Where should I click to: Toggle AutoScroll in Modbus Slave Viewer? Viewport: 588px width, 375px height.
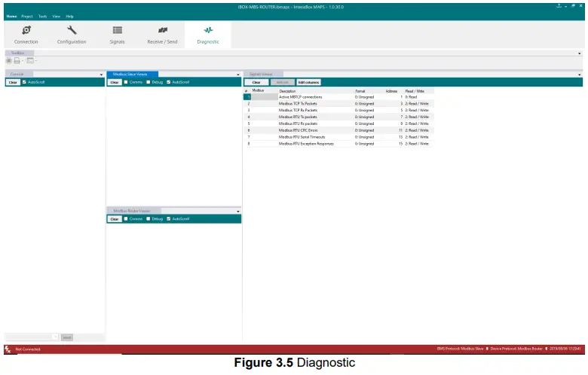[x=168, y=82]
